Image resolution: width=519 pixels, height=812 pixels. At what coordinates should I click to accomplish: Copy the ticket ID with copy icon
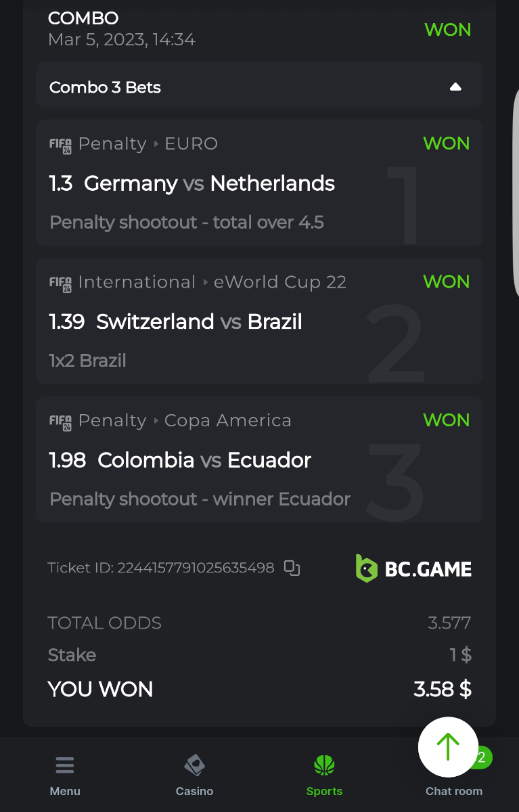(x=292, y=568)
